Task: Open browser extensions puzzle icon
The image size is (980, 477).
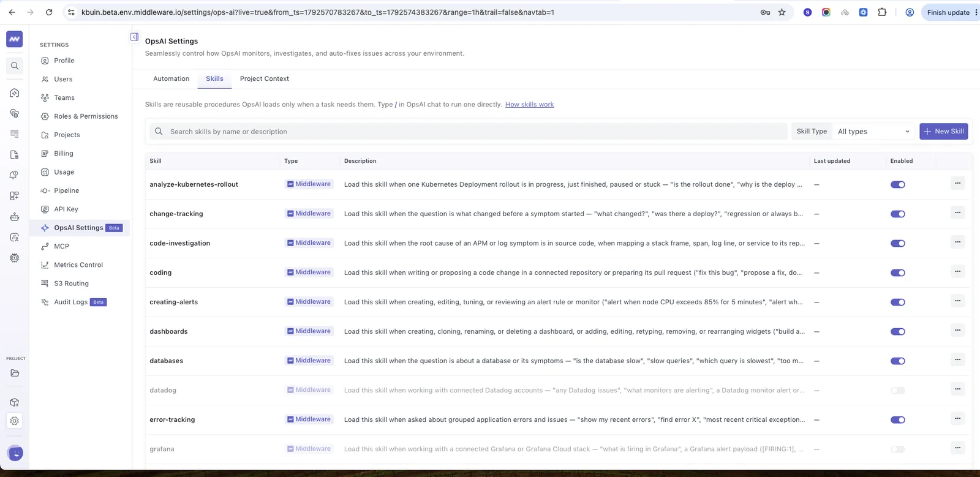Action: tap(882, 12)
